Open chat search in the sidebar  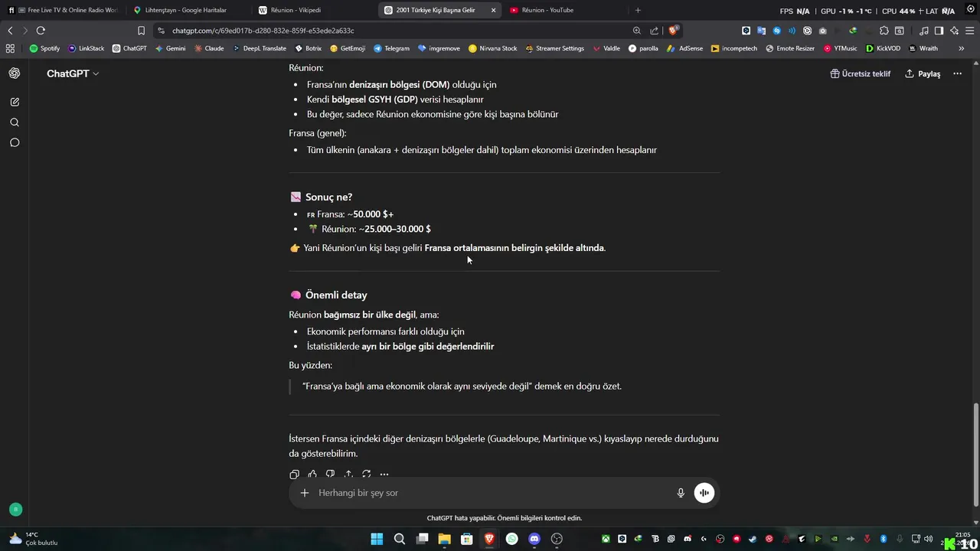[15, 122]
